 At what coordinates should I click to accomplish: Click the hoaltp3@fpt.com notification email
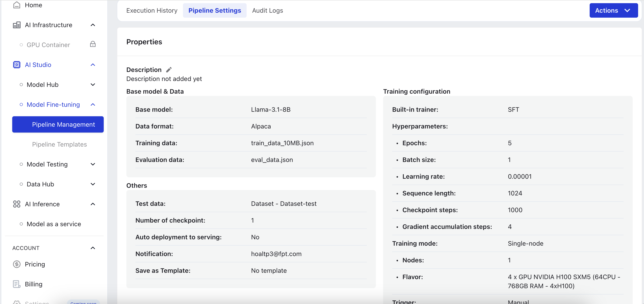276,254
